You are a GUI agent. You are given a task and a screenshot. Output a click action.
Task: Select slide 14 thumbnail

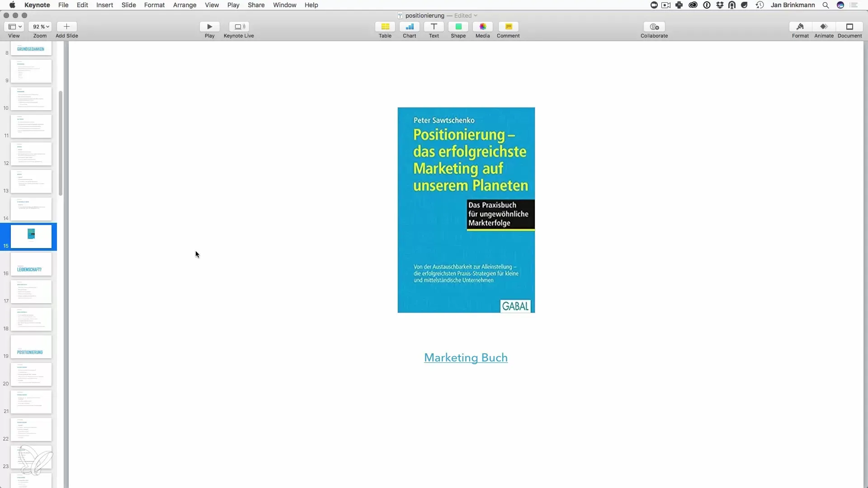[31, 209]
